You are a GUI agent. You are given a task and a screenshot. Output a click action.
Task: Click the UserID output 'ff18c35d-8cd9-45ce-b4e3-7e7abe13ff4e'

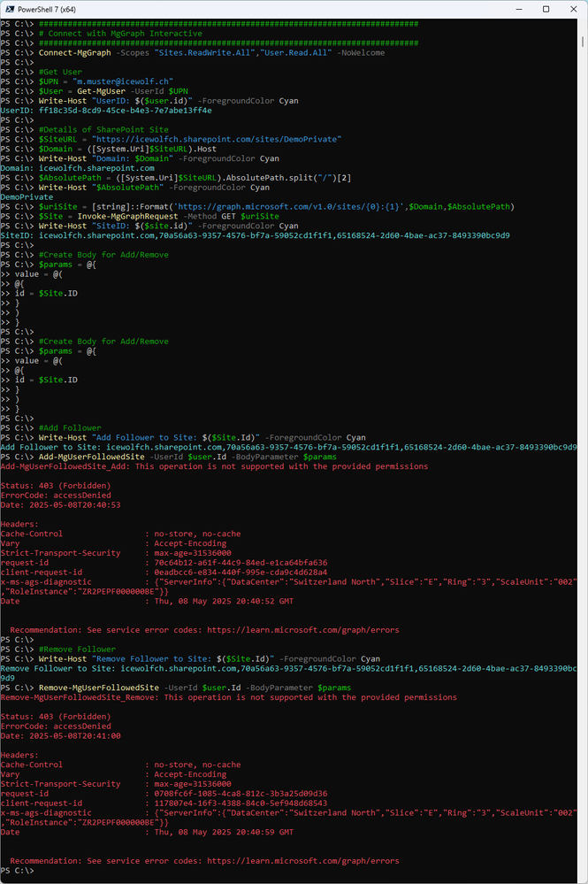[126, 111]
